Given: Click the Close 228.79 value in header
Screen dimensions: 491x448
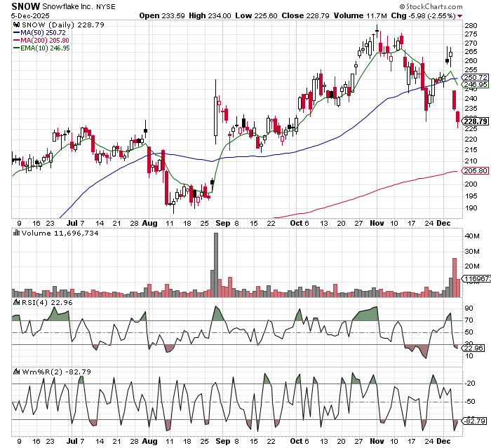Looking at the screenshot, I should coord(305,15).
